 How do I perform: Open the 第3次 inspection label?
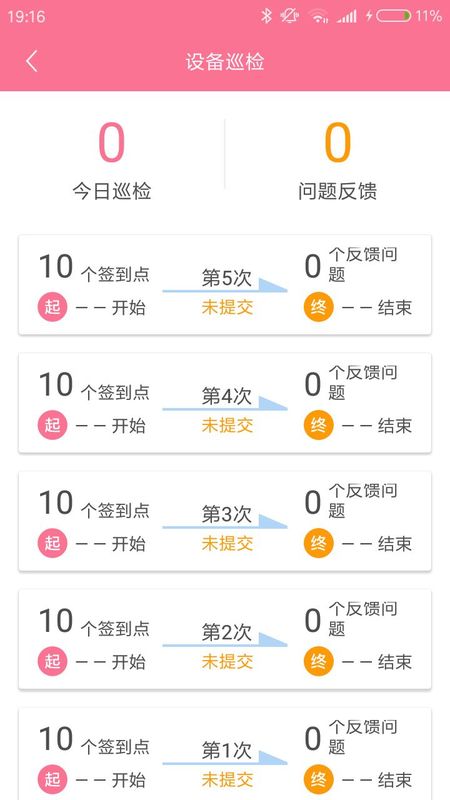227,514
